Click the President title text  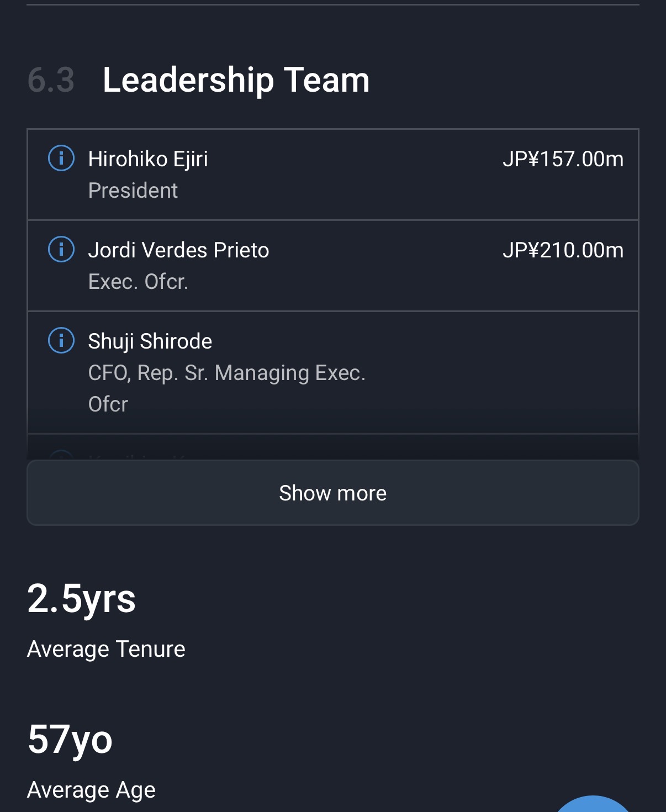[133, 191]
